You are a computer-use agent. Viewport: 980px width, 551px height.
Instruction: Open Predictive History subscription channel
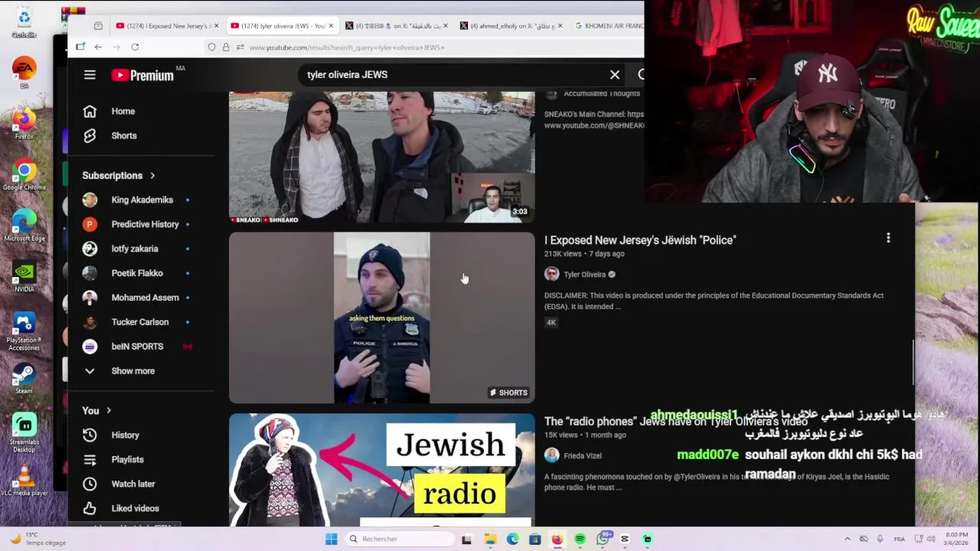pyautogui.click(x=138, y=224)
